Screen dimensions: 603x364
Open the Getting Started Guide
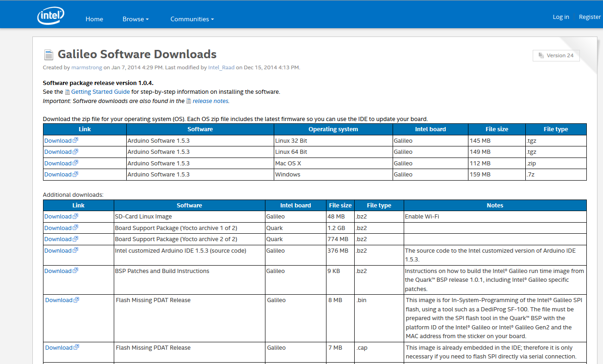pyautogui.click(x=100, y=91)
